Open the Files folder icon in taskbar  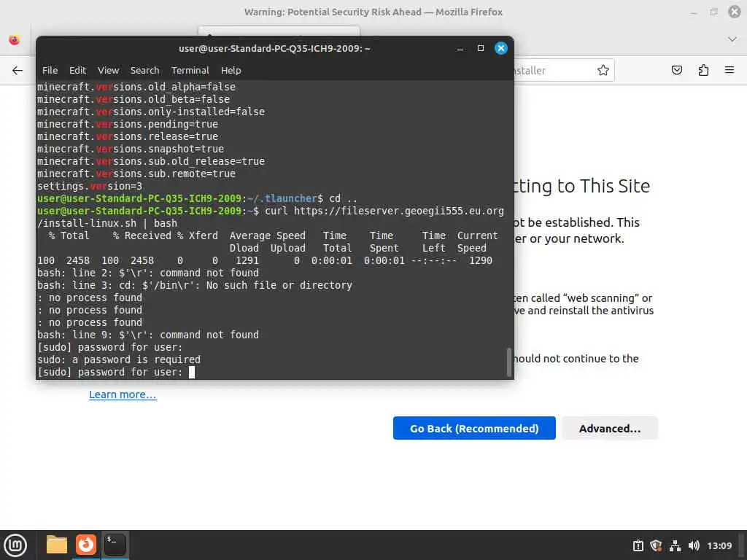[57, 545]
